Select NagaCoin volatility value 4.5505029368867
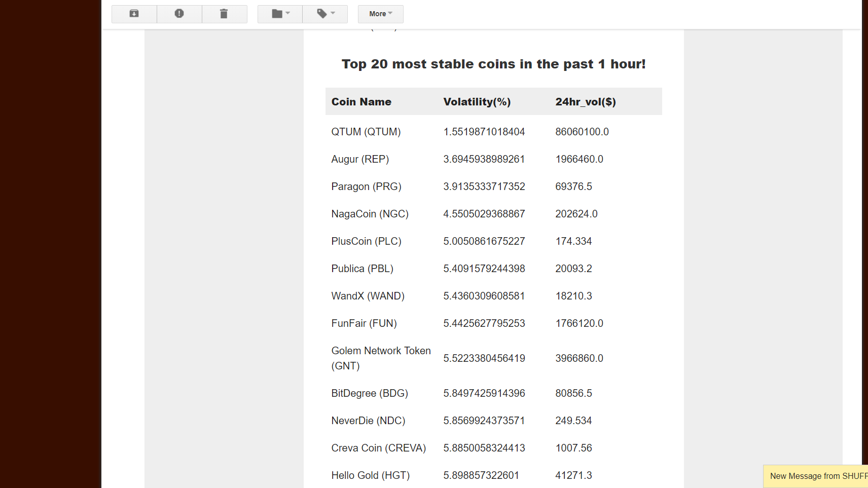The width and height of the screenshot is (868, 488). point(484,214)
